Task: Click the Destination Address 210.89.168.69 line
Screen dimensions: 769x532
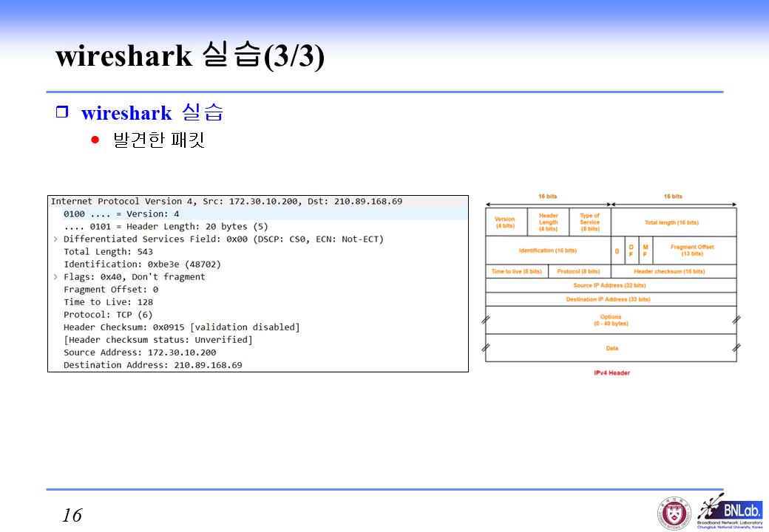Action: (x=152, y=365)
